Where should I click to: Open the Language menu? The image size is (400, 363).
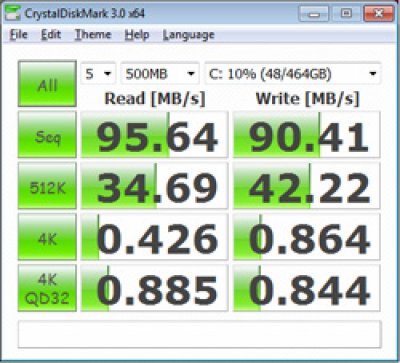(x=189, y=35)
